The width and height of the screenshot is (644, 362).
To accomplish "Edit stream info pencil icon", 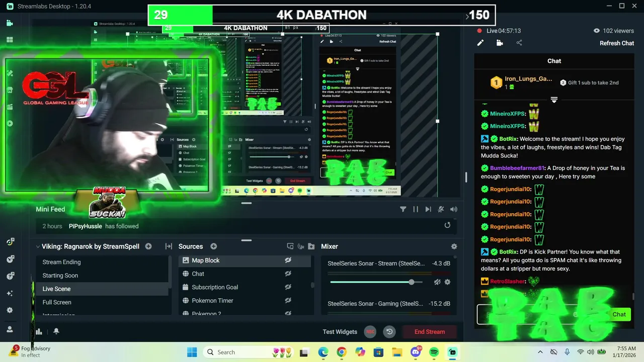I will [x=480, y=43].
